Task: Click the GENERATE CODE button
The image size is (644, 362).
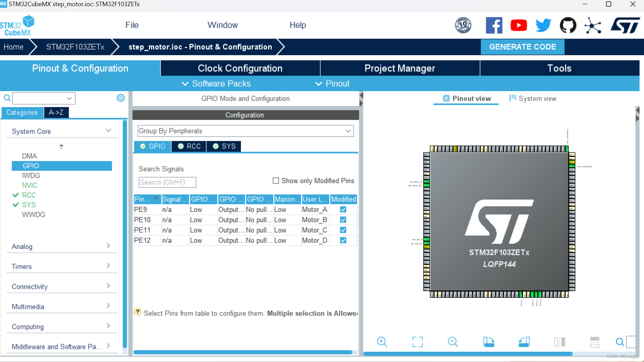Action: pyautogui.click(x=522, y=47)
